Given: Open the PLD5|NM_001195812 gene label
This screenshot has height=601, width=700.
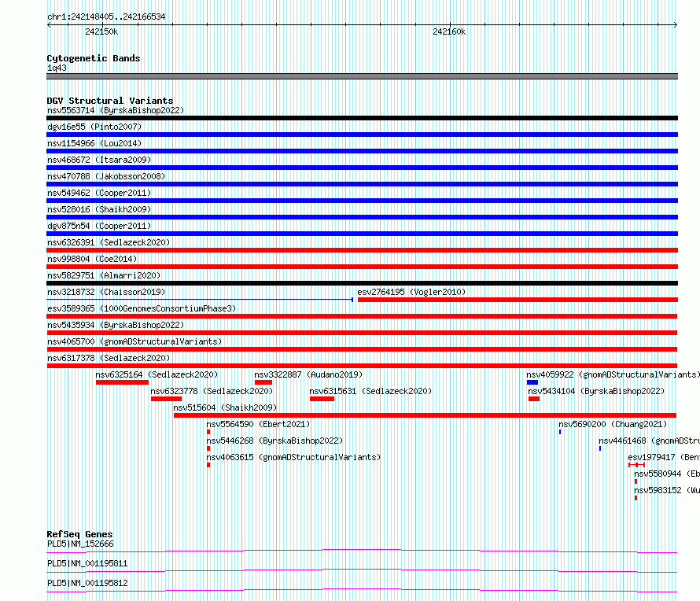Looking at the screenshot, I should coord(87,583).
